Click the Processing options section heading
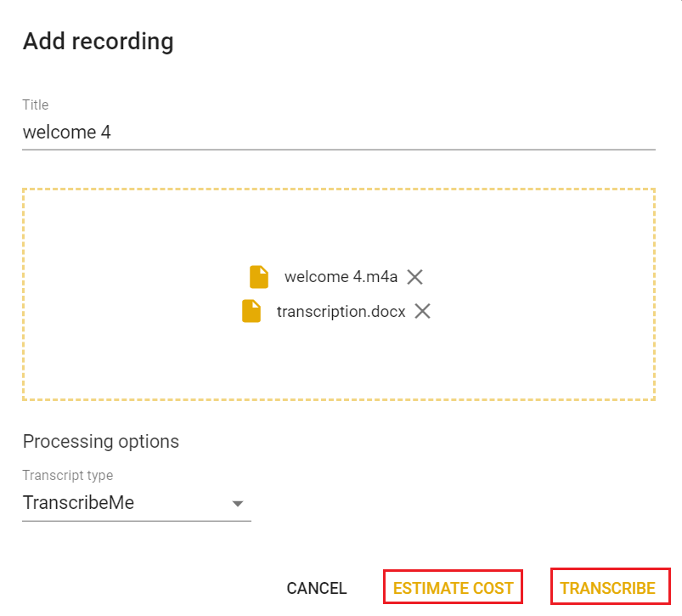 (x=100, y=442)
